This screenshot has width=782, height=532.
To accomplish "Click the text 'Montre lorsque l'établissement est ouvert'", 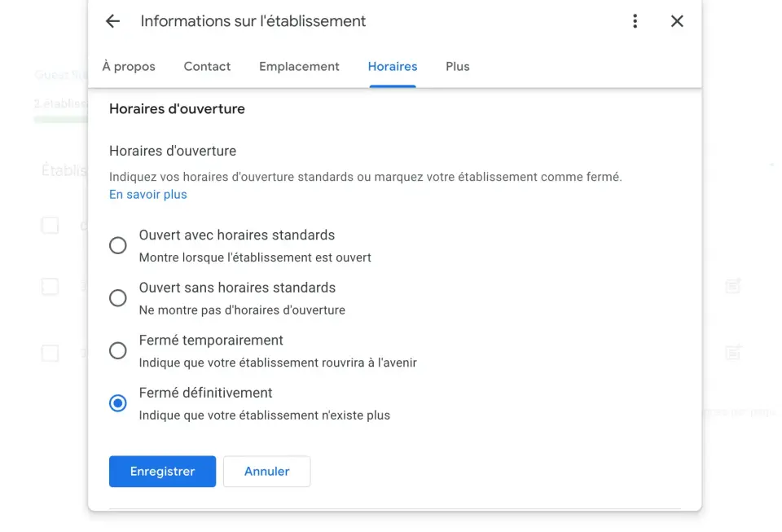I will coord(255,257).
